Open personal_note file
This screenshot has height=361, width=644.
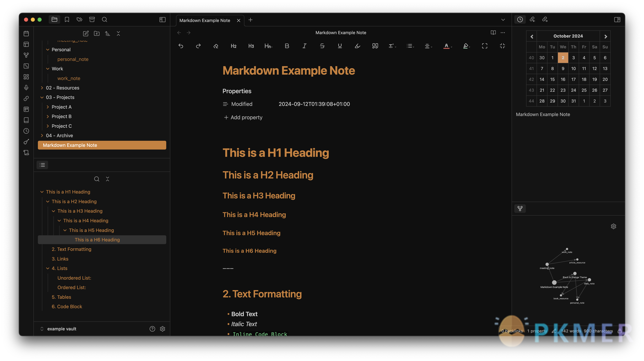pos(73,59)
